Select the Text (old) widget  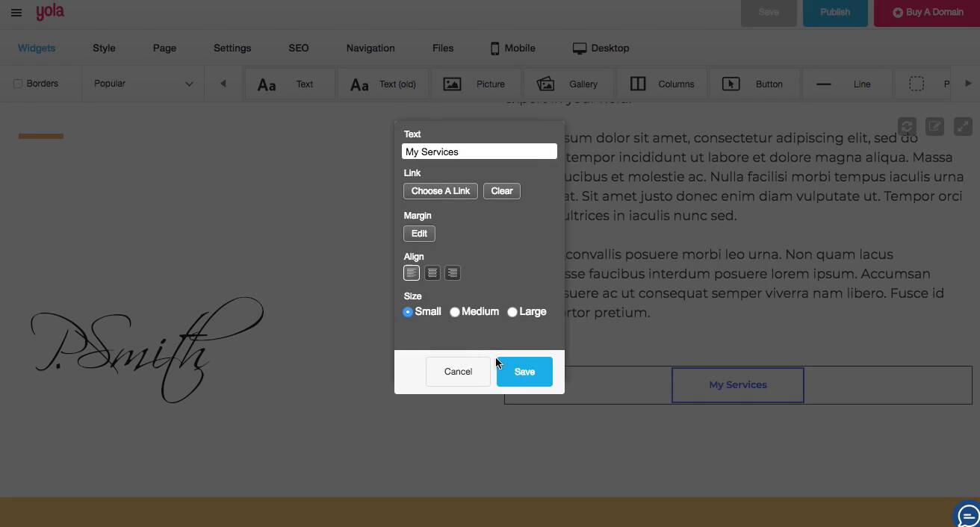(382, 84)
